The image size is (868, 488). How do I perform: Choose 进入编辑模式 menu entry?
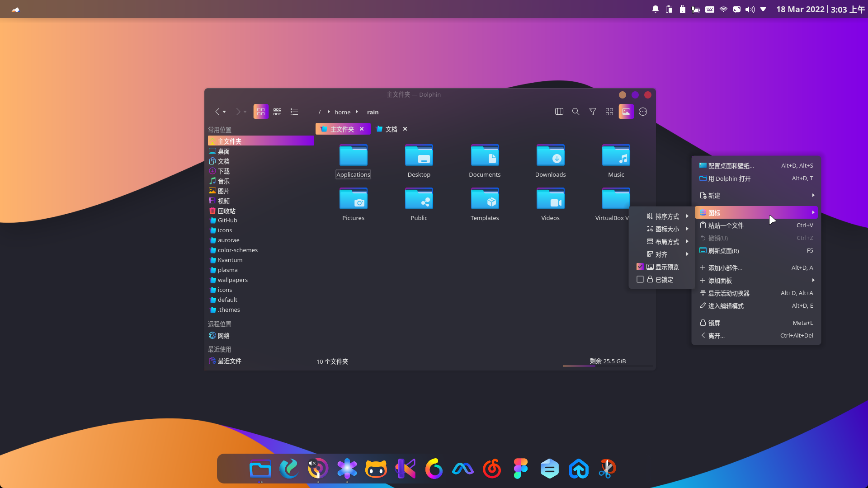(x=756, y=306)
